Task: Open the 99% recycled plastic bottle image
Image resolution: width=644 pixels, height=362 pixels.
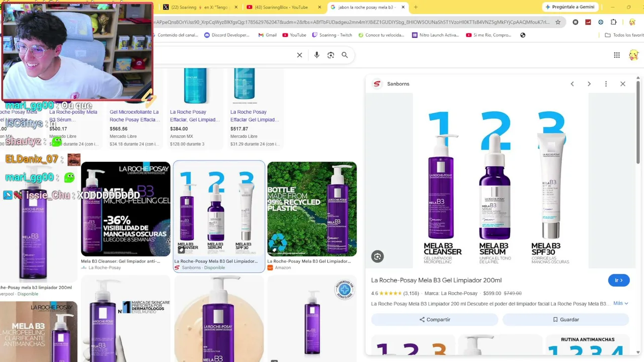Action: tap(312, 209)
